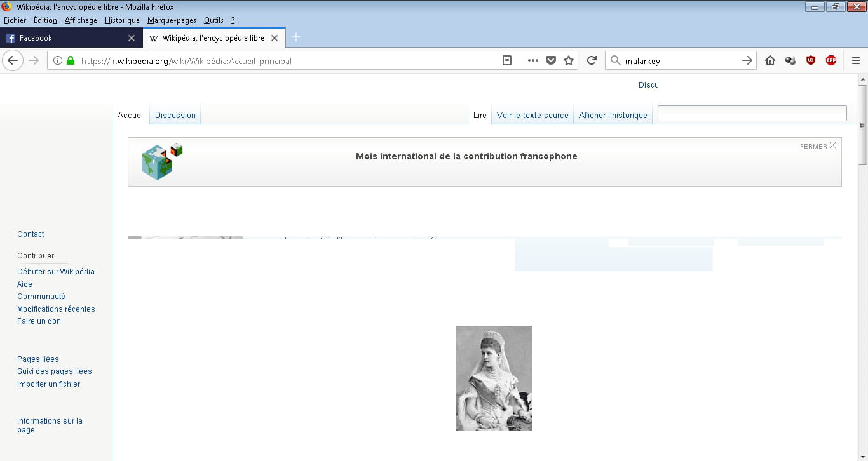Click the Home button in the toolbar
Screen dimensions: 868x461
[770, 60]
